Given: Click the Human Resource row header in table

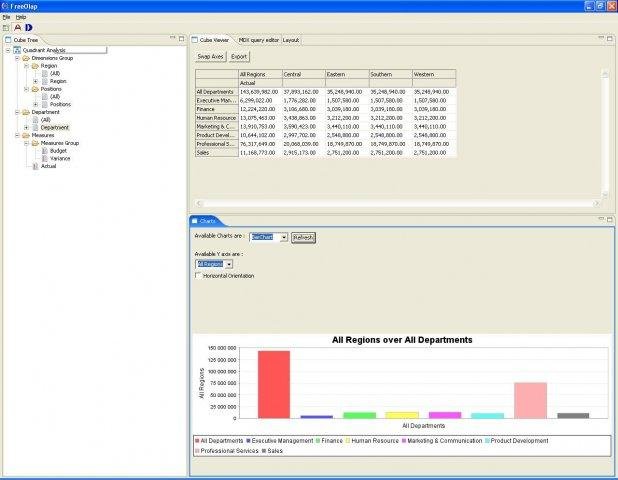Looking at the screenshot, I should (x=217, y=118).
